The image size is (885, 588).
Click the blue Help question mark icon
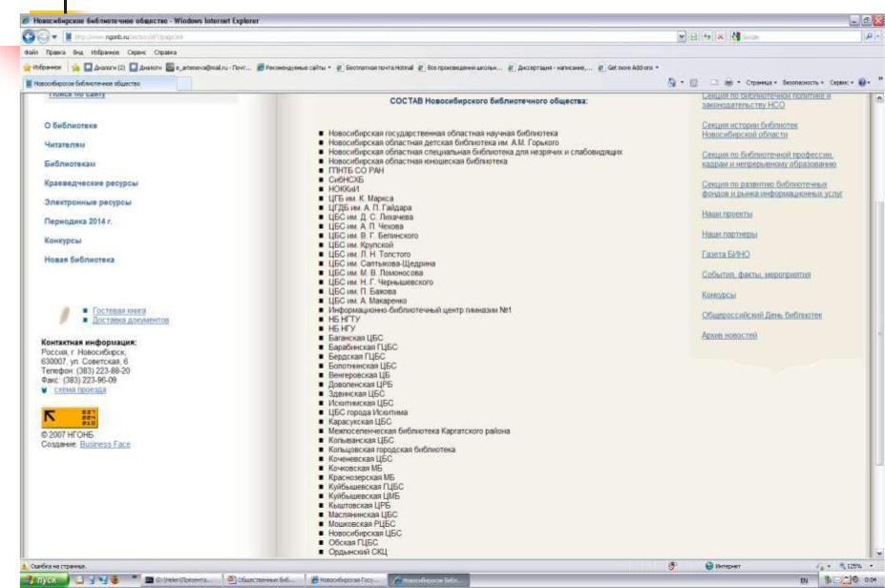pos(862,82)
